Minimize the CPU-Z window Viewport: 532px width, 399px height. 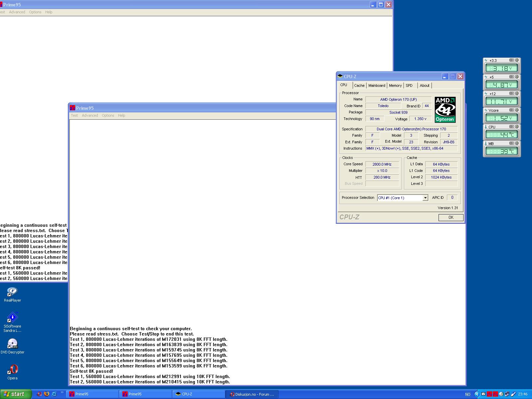click(x=445, y=76)
